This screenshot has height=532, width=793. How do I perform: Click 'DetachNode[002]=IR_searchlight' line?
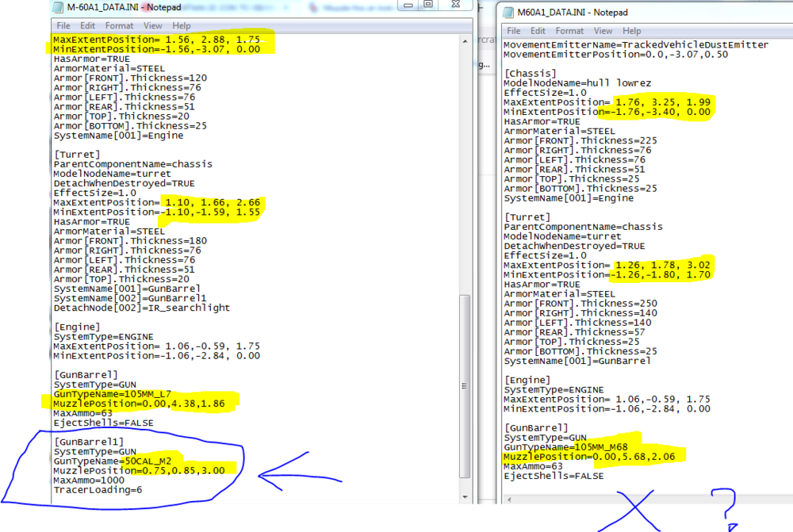point(142,308)
